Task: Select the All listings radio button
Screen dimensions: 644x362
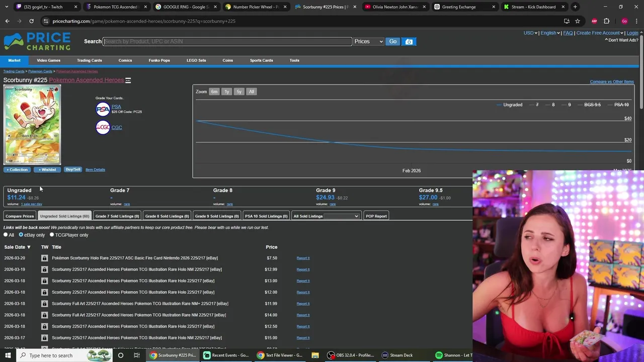Action: [6, 235]
